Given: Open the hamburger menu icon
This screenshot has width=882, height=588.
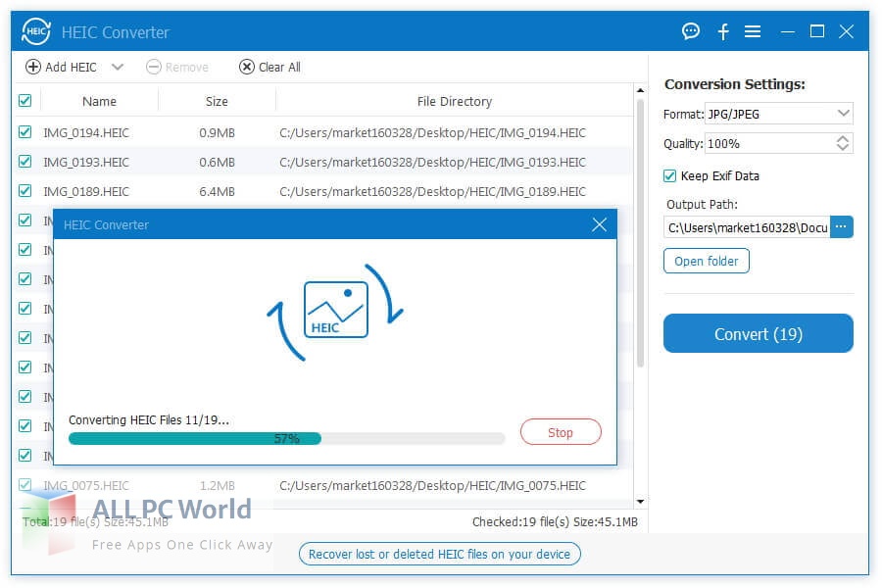Looking at the screenshot, I should point(753,31).
